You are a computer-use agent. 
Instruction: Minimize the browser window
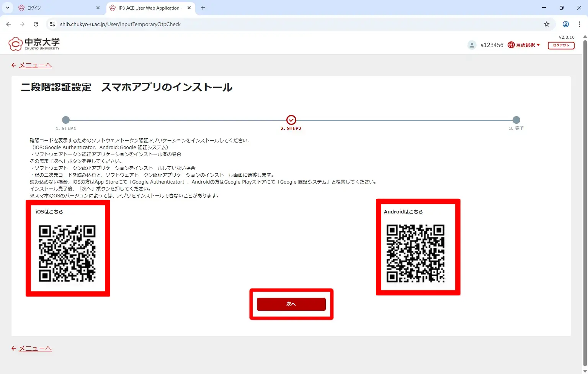pos(544,8)
